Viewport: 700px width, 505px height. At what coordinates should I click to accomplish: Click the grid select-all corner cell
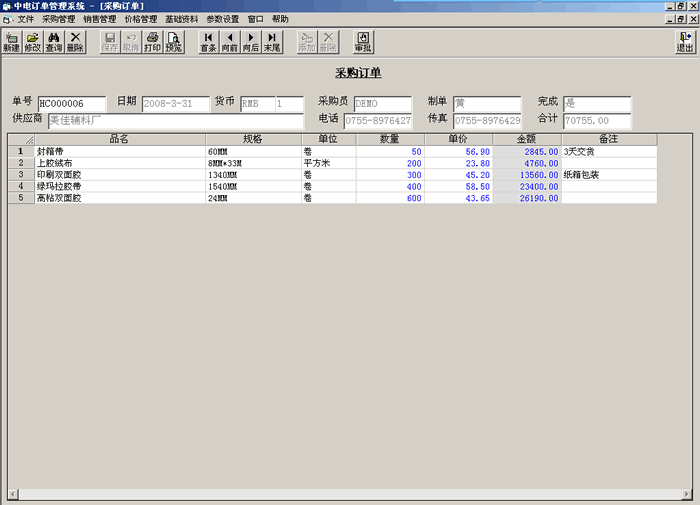(x=21, y=139)
